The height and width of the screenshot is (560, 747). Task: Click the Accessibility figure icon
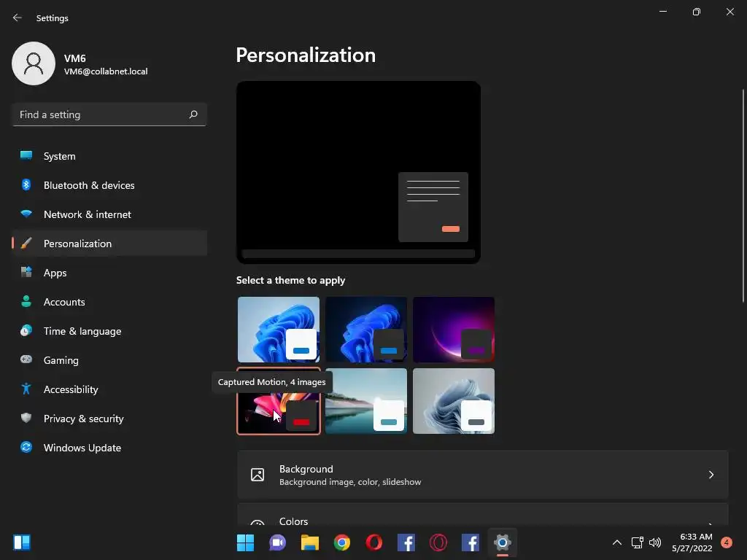[x=26, y=389]
